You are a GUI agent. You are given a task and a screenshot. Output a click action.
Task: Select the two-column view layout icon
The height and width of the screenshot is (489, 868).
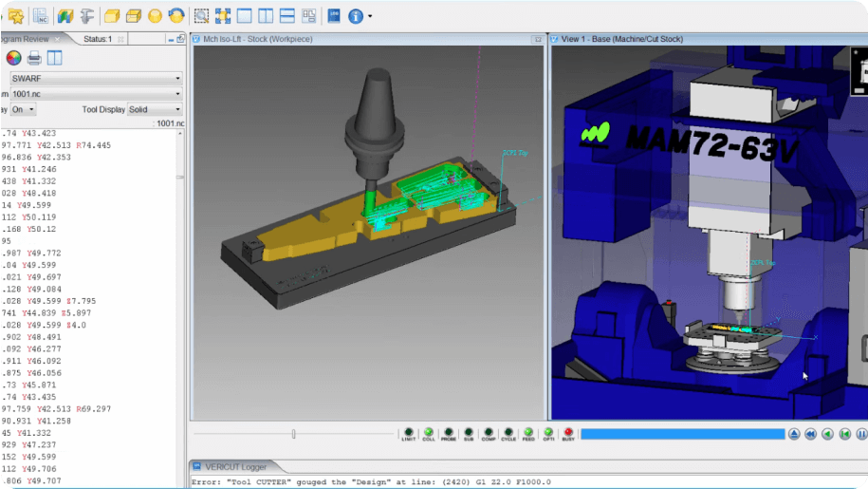tap(267, 15)
